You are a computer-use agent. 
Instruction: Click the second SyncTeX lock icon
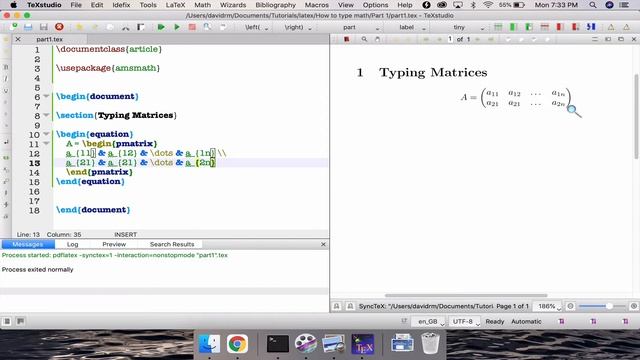[x=350, y=306]
